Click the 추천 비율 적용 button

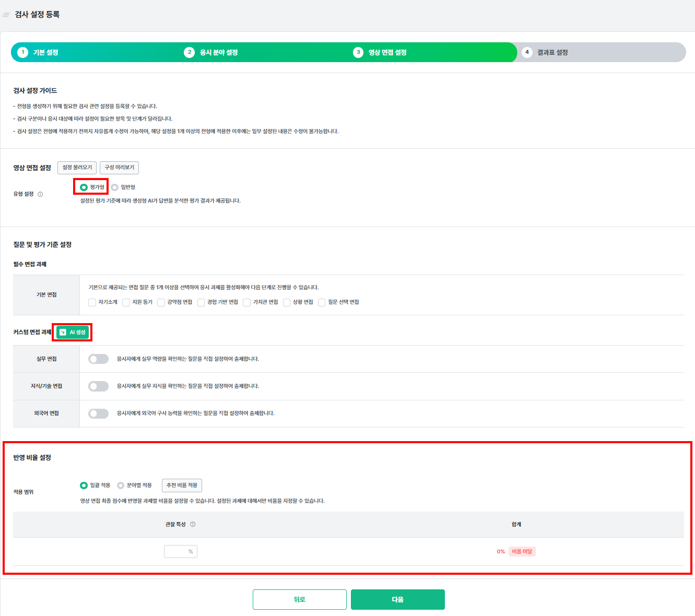182,485
